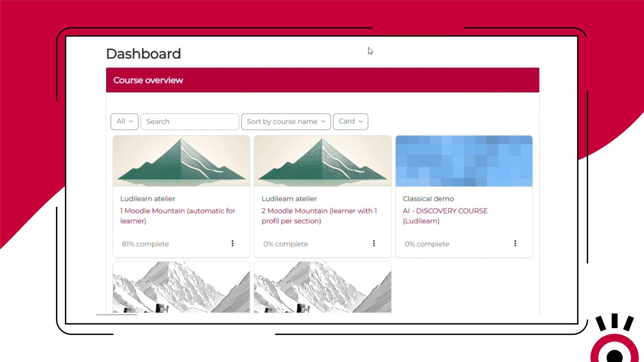The width and height of the screenshot is (644, 362).
Task: Open AI - DISCOVERY COURSE (Ludilearn) link
Action: click(445, 216)
